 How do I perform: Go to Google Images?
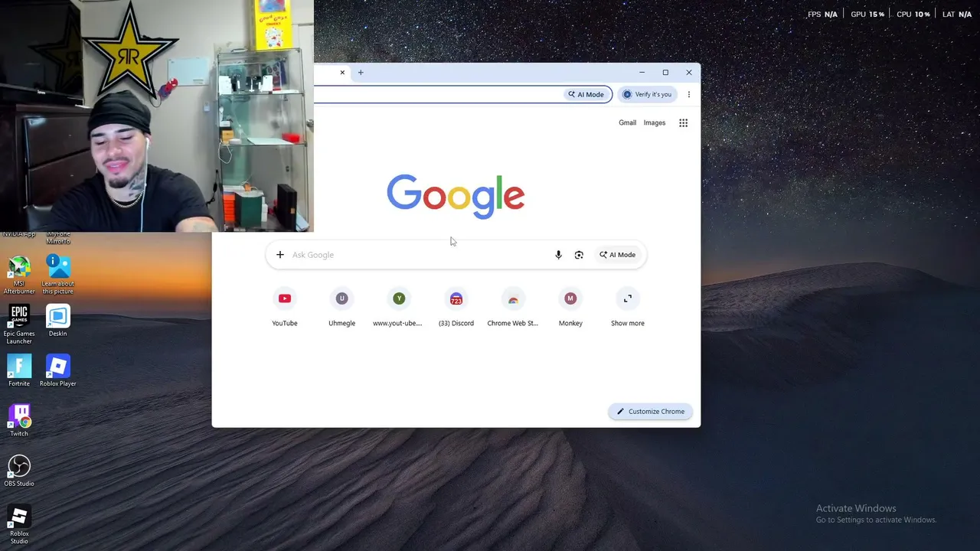pyautogui.click(x=655, y=122)
